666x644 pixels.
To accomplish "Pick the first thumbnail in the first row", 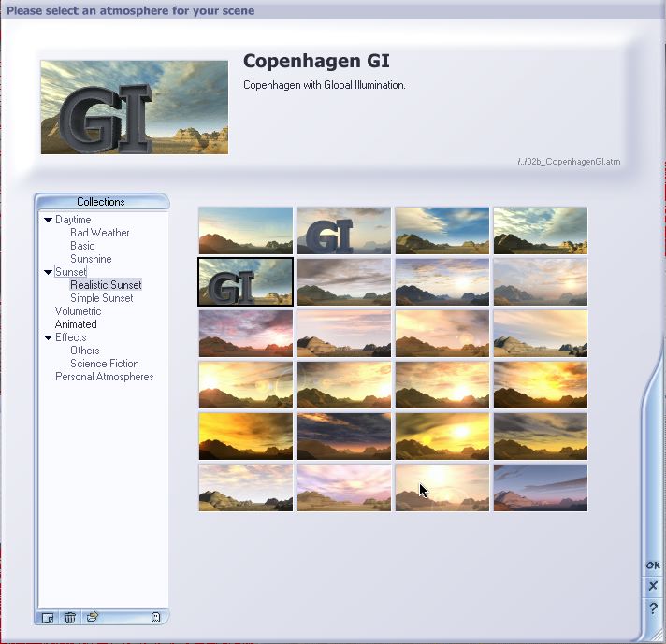I will [245, 231].
